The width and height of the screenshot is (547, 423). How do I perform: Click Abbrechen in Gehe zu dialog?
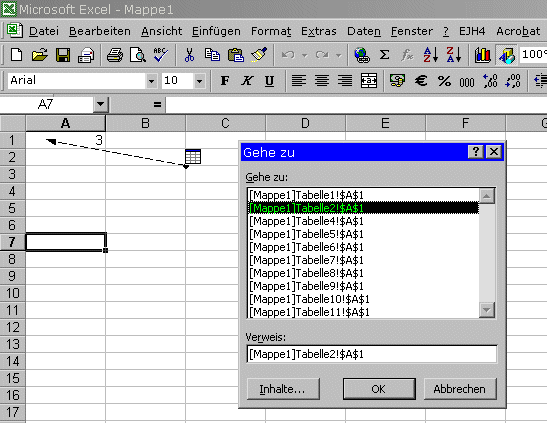pos(459,389)
